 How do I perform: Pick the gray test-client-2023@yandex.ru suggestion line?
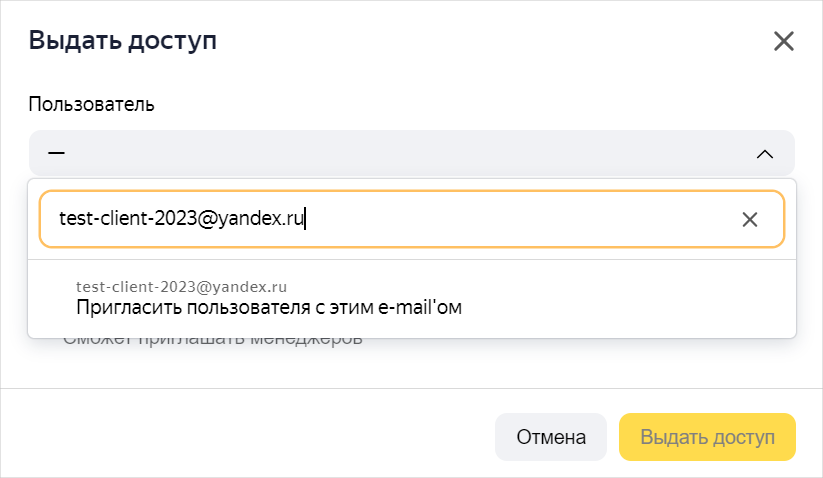click(x=181, y=286)
